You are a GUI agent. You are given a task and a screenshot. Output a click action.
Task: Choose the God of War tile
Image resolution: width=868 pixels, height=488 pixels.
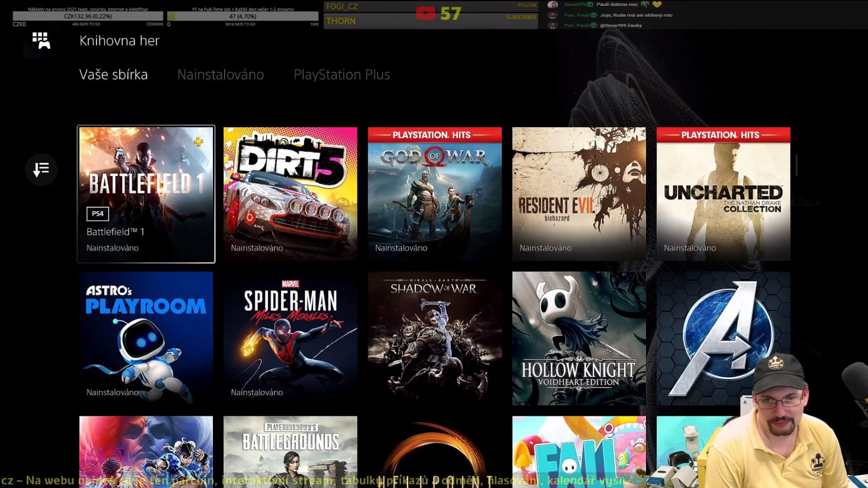[x=434, y=194]
